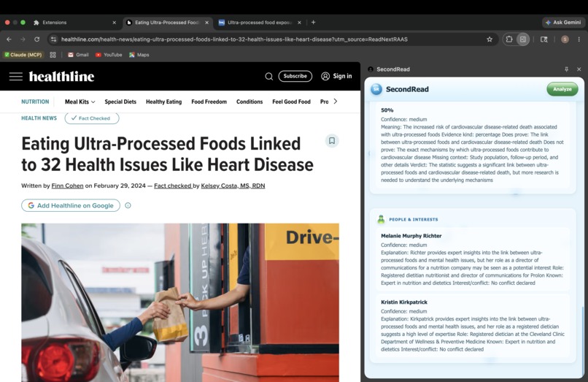Image resolution: width=588 pixels, height=382 pixels.
Task: Click the drive-through article image
Action: 180,302
